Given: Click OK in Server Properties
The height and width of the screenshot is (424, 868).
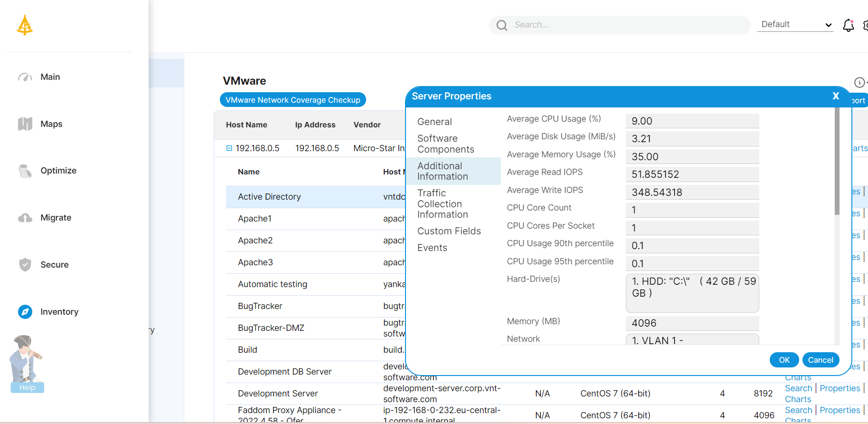Looking at the screenshot, I should pos(784,360).
